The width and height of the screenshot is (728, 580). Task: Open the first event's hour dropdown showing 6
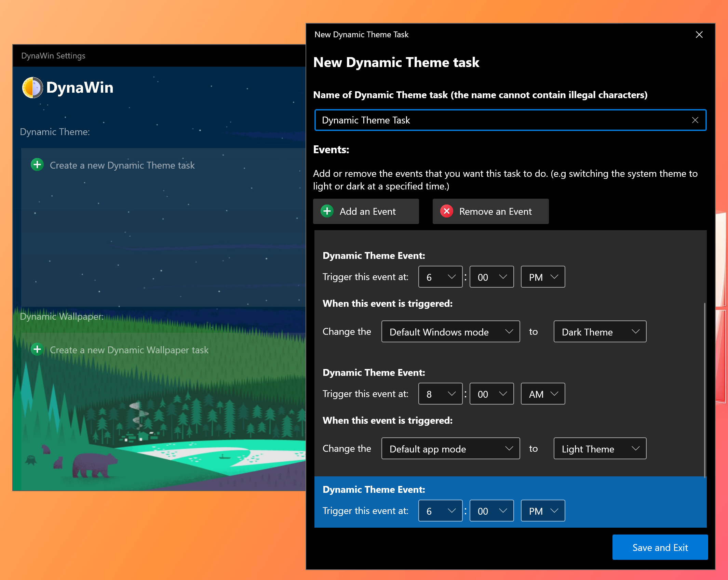pos(440,277)
